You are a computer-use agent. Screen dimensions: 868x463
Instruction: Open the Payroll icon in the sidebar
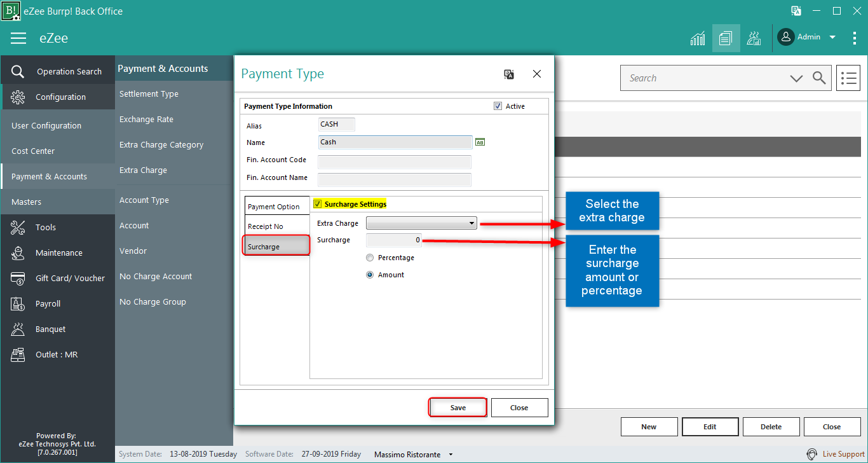click(x=18, y=303)
